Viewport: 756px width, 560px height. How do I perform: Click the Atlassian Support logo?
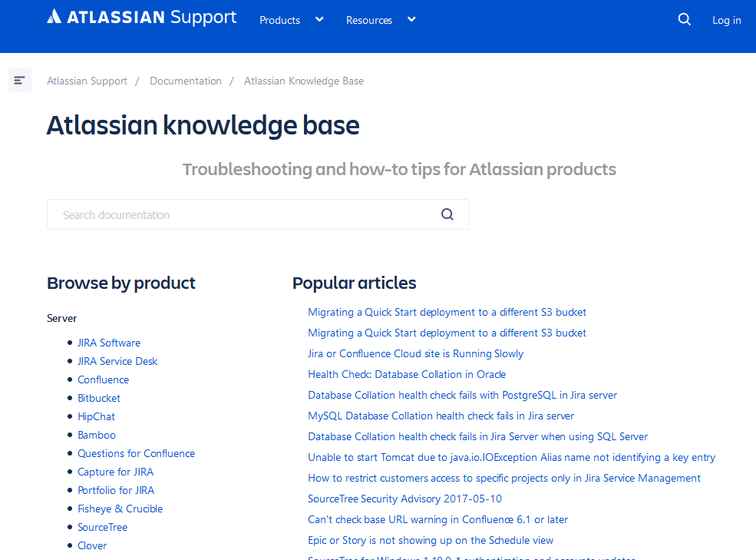click(x=142, y=18)
